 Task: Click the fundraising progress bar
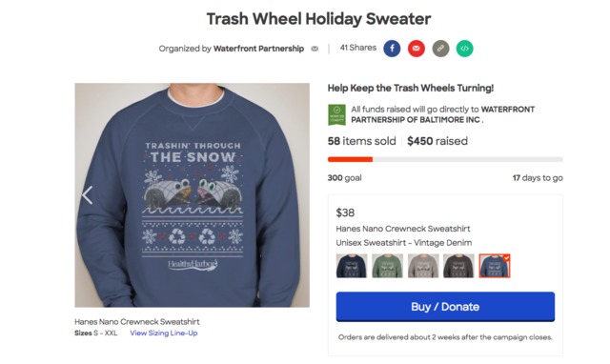[x=445, y=159]
